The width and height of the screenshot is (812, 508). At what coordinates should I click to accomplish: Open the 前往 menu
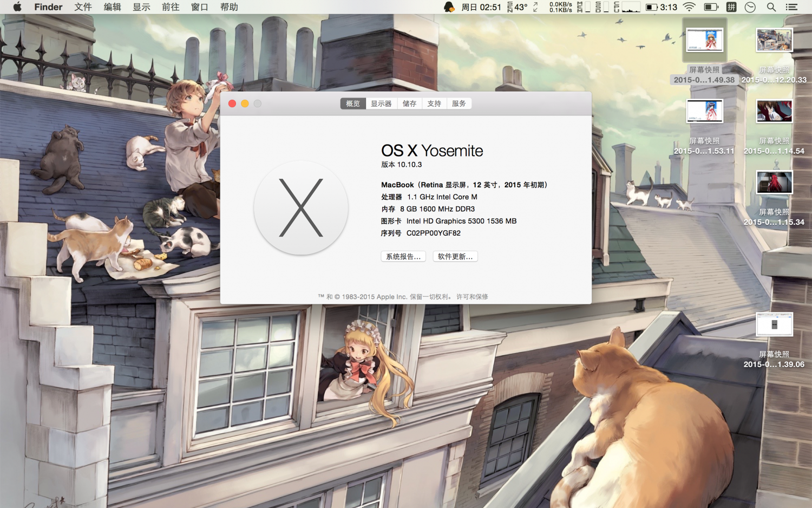pyautogui.click(x=171, y=7)
